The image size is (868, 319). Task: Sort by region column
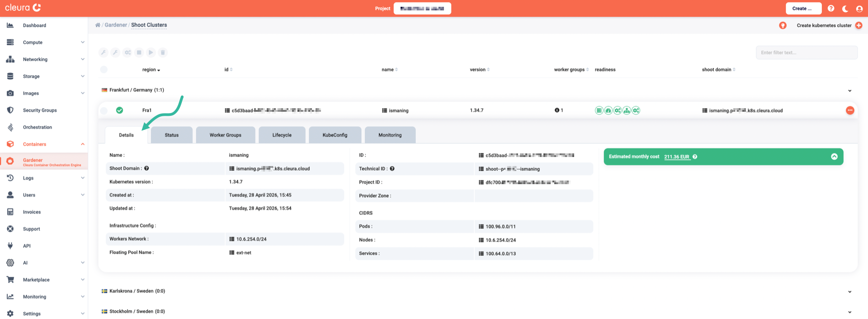click(x=151, y=70)
